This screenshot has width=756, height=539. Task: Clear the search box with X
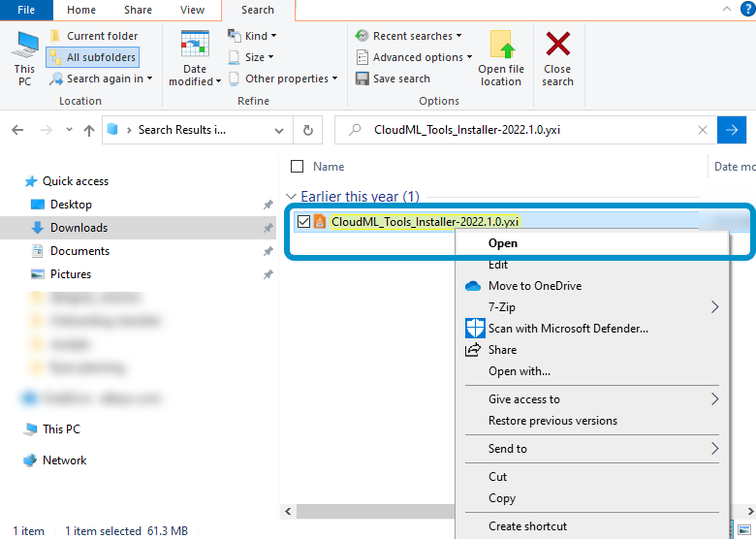click(x=703, y=130)
